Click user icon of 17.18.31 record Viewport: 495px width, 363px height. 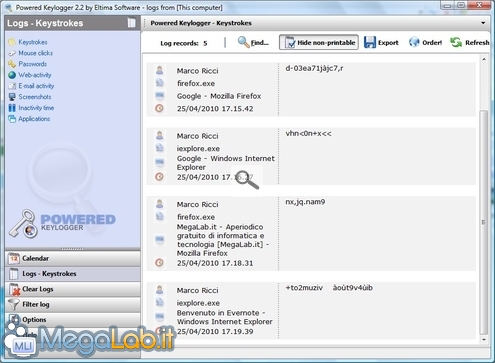pyautogui.click(x=160, y=204)
